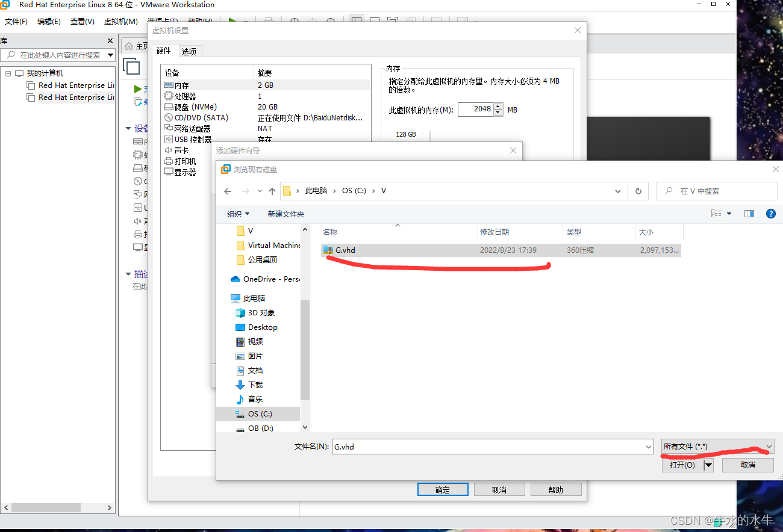Screen dimensions: 783x532
Task: Open the library search options dropdown arrow
Action: coord(110,55)
